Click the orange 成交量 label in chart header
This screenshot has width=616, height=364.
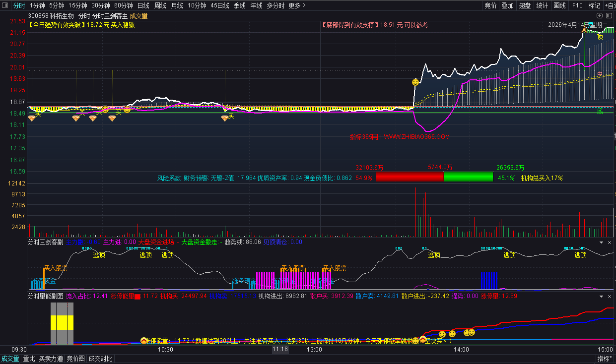click(x=138, y=16)
